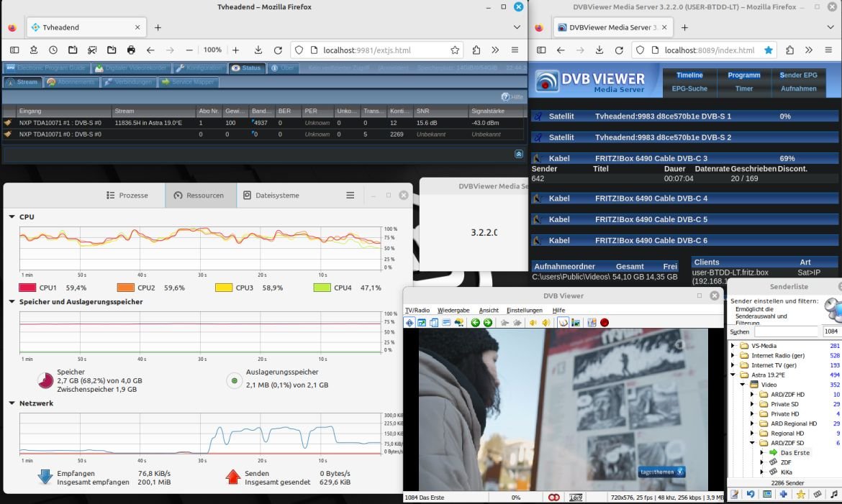Click the picture icon in Senderliste bottom toolbar
This screenshot has width=842, height=504.
pyautogui.click(x=767, y=494)
